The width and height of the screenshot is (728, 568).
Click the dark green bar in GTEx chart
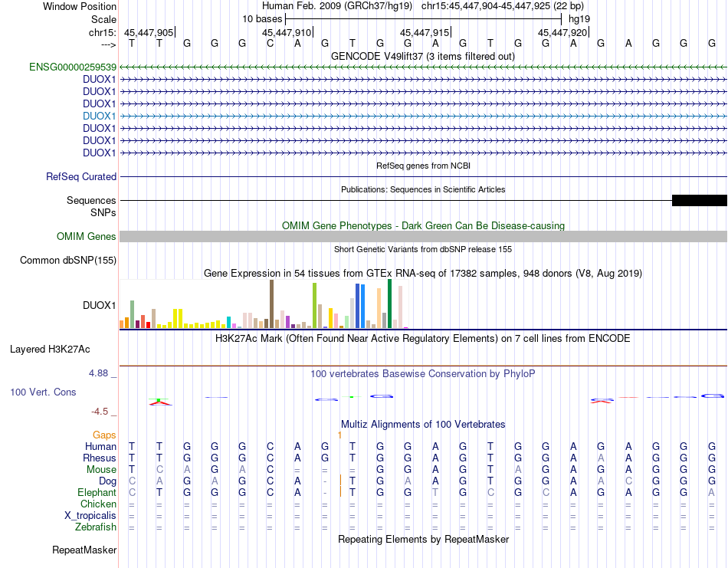pos(389,304)
